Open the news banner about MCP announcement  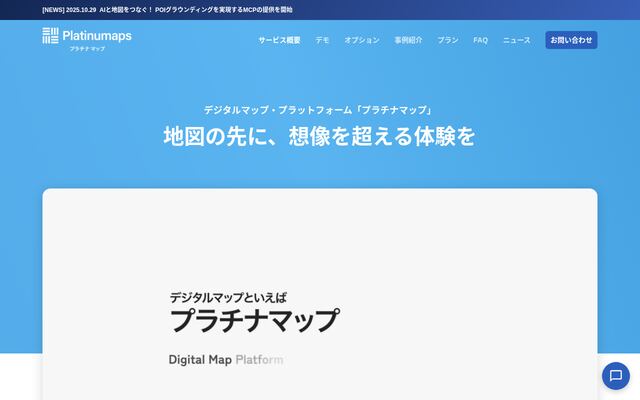coord(167,10)
